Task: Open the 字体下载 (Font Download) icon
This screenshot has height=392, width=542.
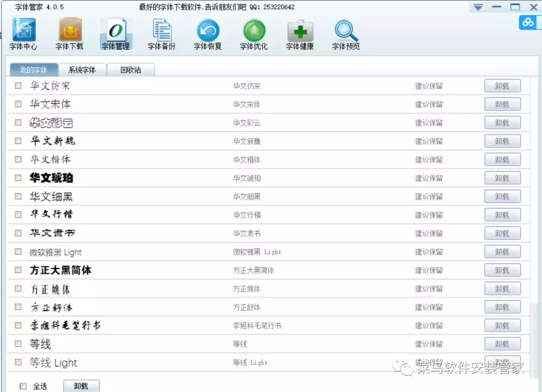Action: click(70, 33)
